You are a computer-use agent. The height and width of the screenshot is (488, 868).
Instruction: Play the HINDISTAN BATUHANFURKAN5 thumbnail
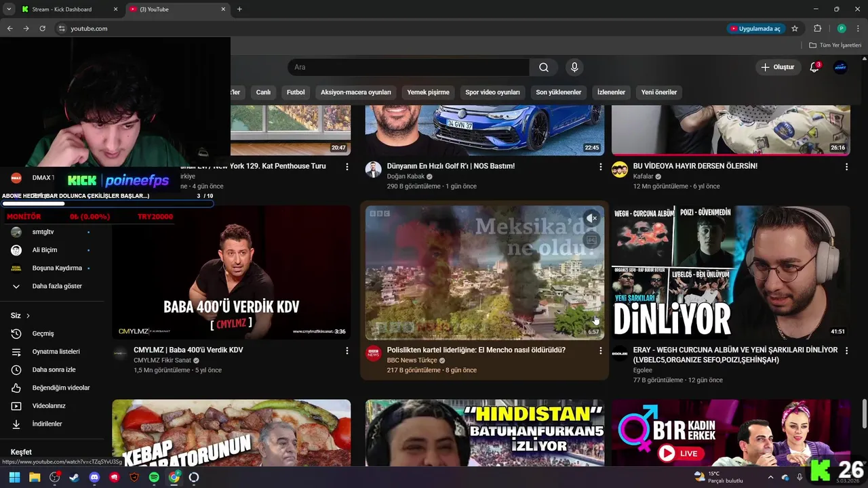click(x=485, y=432)
